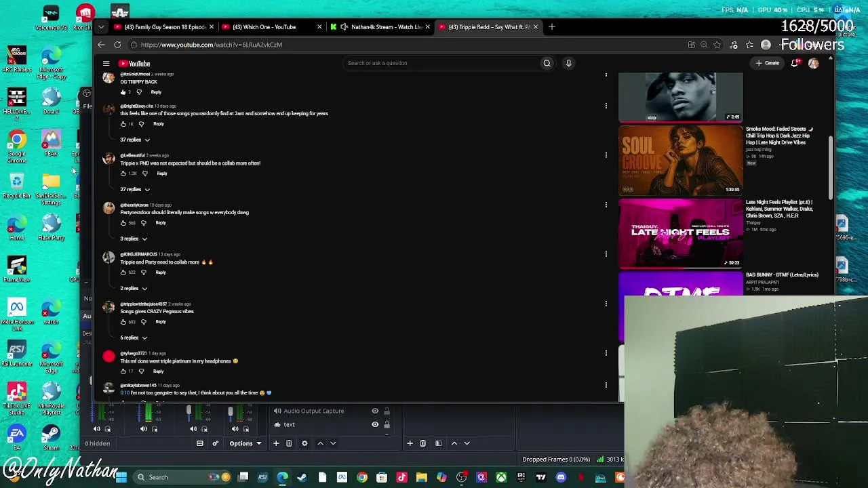Open the Late Night Feels playlist thumbnail
Screen dimensions: 868x488
click(680, 234)
